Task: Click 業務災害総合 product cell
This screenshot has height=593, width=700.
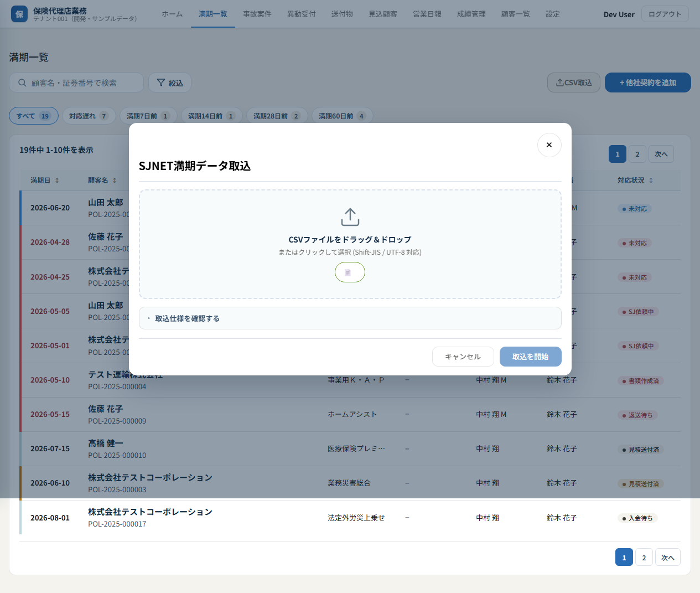Action: 349,483
